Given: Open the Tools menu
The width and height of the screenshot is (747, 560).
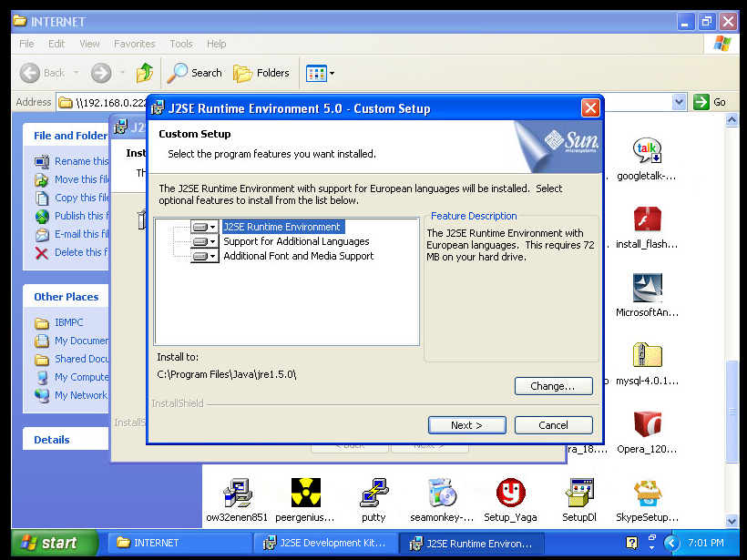Looking at the screenshot, I should pos(181,44).
